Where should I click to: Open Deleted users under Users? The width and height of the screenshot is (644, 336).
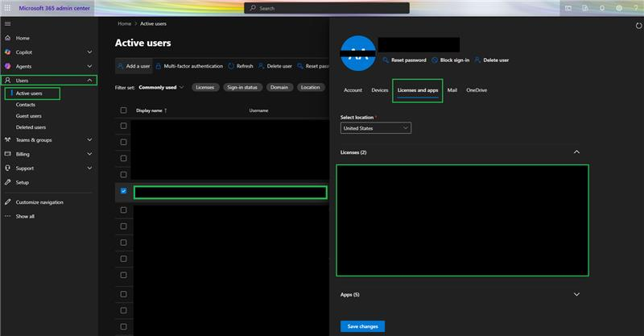(x=31, y=127)
